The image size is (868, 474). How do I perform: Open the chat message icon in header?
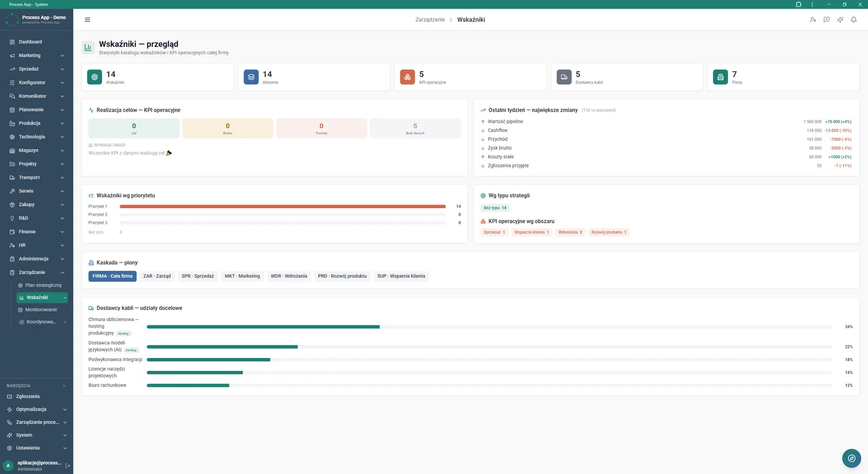(x=826, y=20)
